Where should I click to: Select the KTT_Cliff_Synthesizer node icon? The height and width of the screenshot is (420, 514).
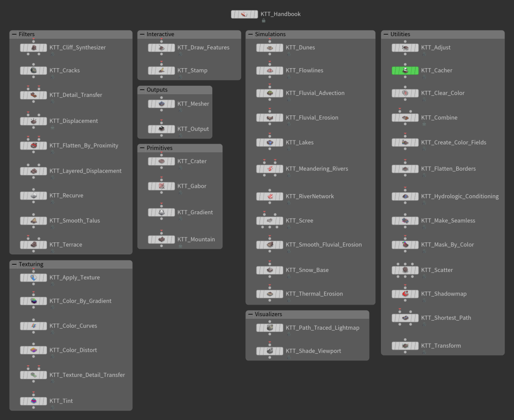33,48
